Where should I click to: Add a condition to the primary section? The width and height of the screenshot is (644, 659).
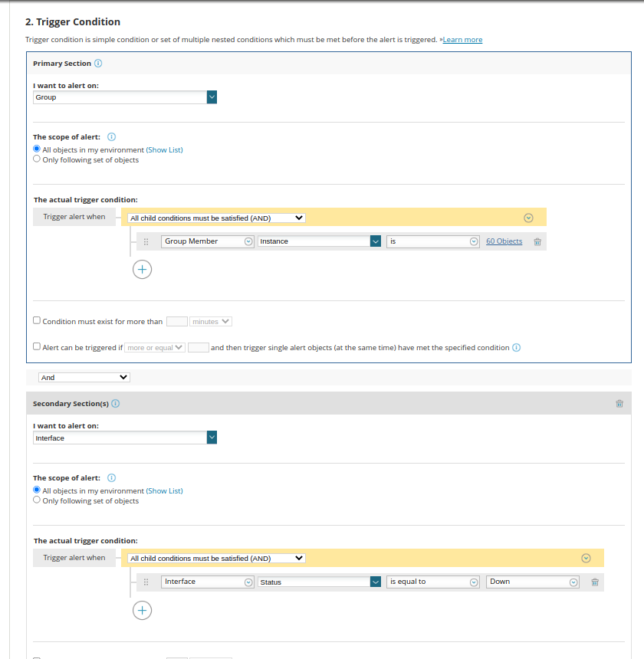[x=142, y=270]
